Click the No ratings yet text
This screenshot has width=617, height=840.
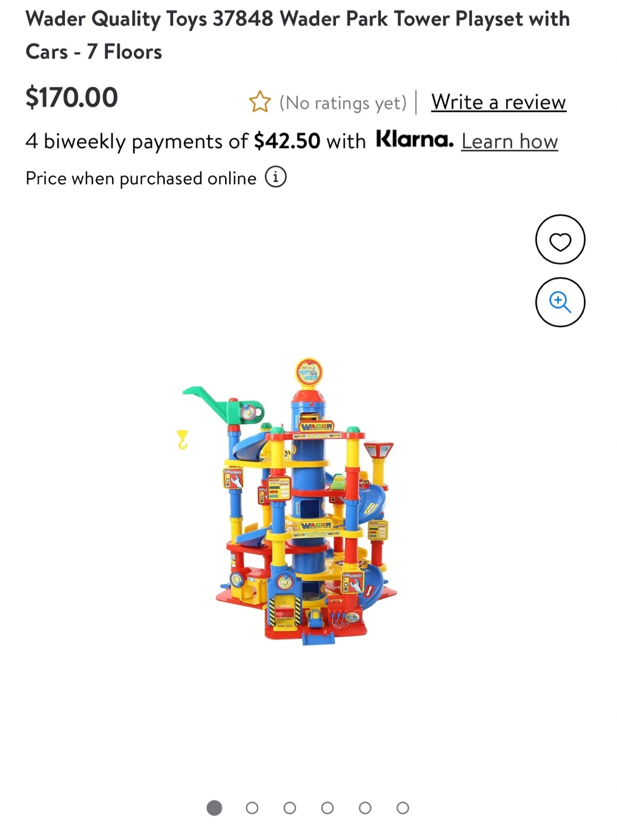pyautogui.click(x=343, y=103)
